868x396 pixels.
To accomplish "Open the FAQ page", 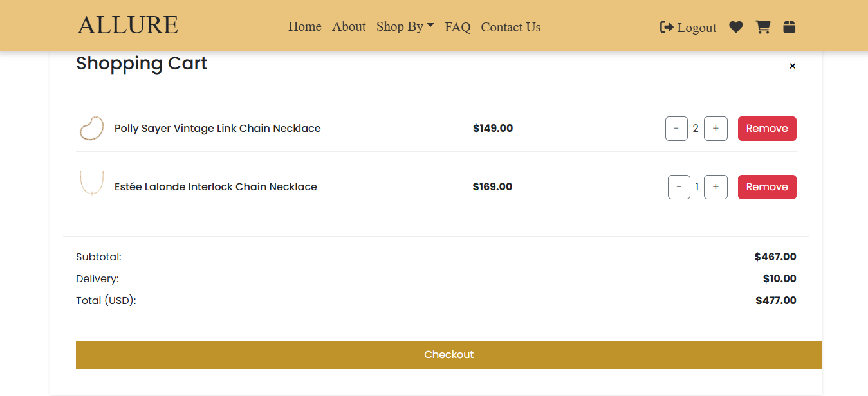I will click(x=457, y=27).
